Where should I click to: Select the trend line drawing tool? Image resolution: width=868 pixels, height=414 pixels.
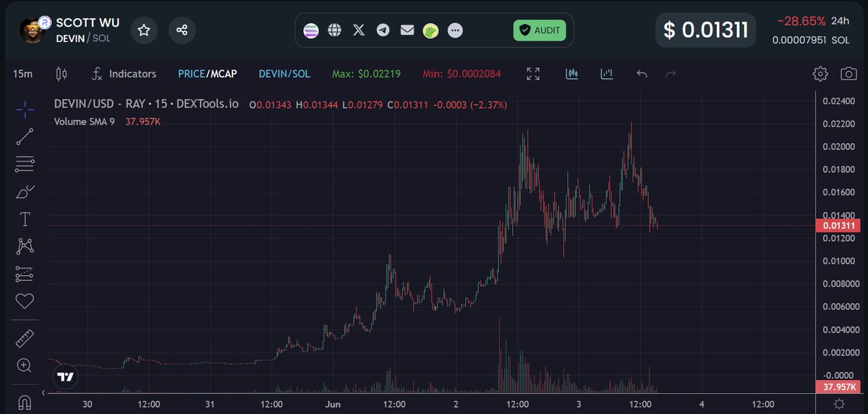coord(25,138)
